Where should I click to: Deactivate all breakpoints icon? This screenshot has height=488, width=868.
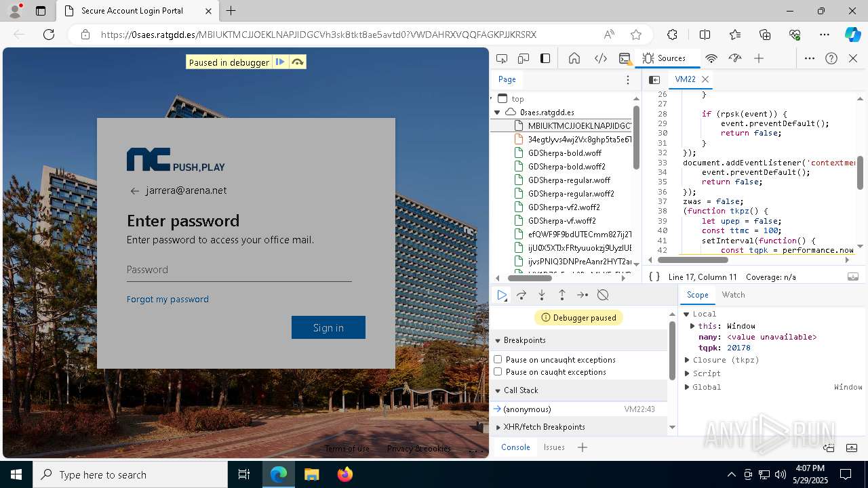[x=603, y=295]
